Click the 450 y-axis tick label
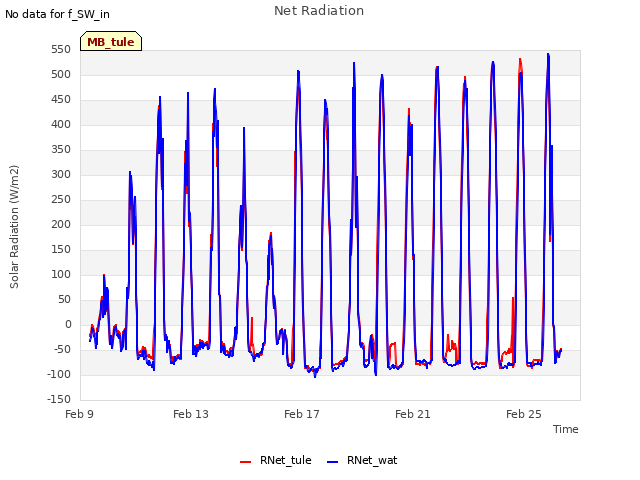Viewport: 640px width, 480px height. 61,100
